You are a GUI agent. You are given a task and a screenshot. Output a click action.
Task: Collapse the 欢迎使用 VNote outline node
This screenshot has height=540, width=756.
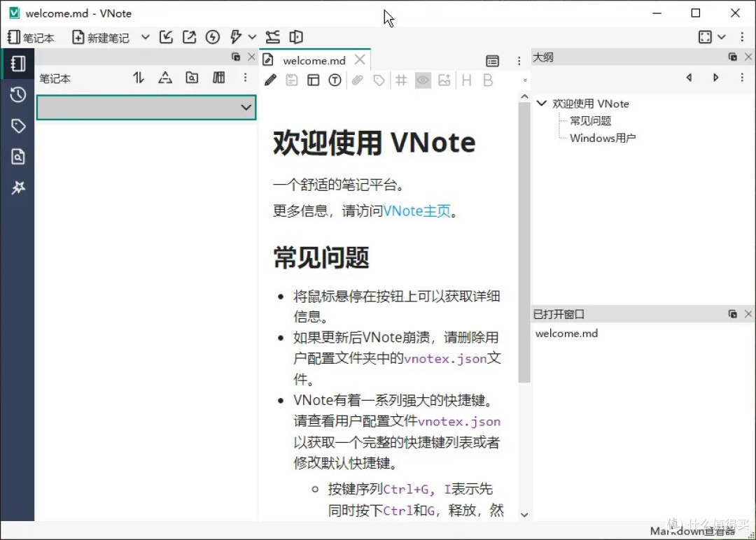(541, 103)
